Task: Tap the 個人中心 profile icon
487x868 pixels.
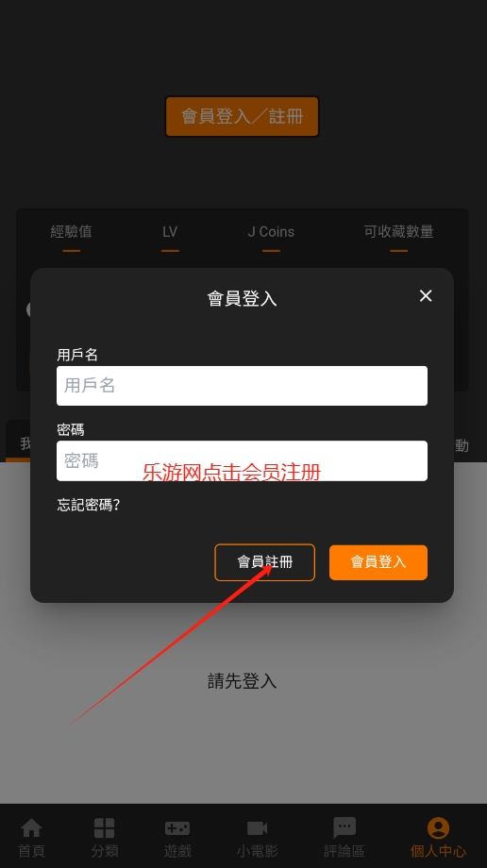Action: (438, 828)
